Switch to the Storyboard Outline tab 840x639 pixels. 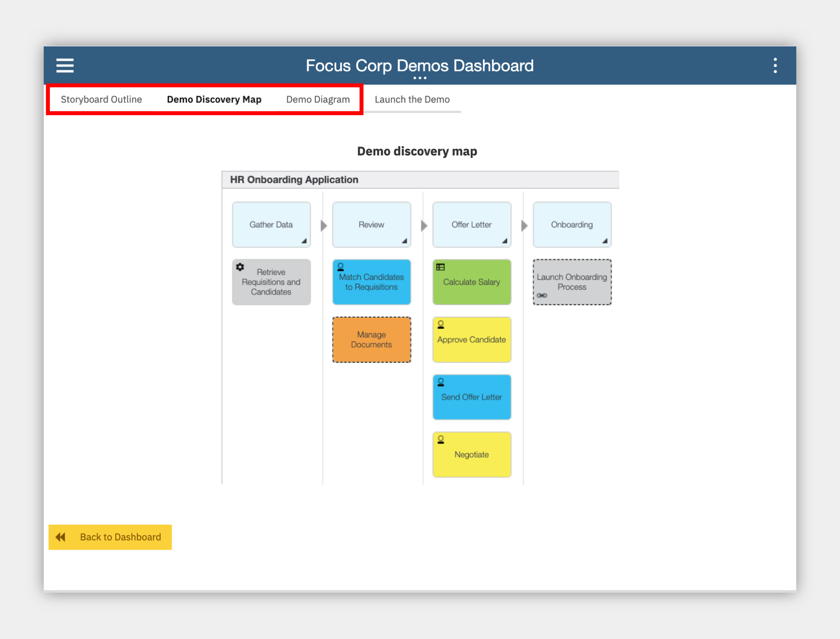[101, 99]
